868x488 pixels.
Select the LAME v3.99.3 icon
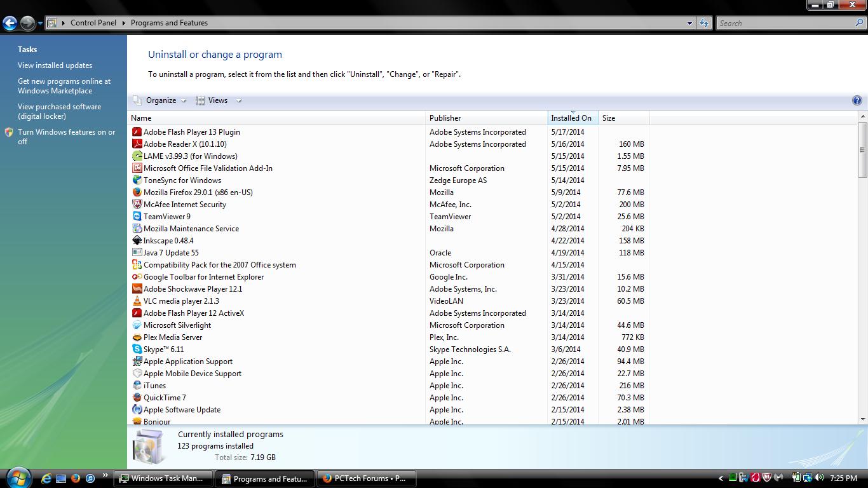pyautogui.click(x=137, y=156)
